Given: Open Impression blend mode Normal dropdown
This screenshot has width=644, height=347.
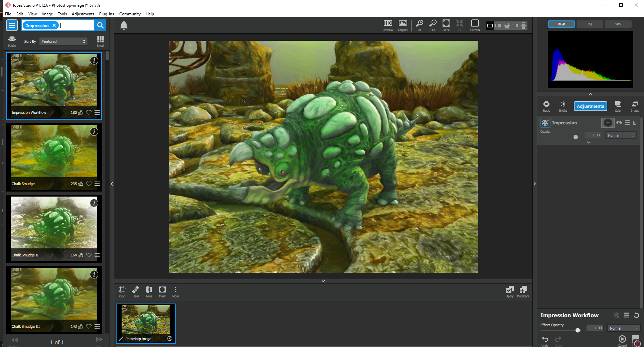Looking at the screenshot, I should coord(621,135).
